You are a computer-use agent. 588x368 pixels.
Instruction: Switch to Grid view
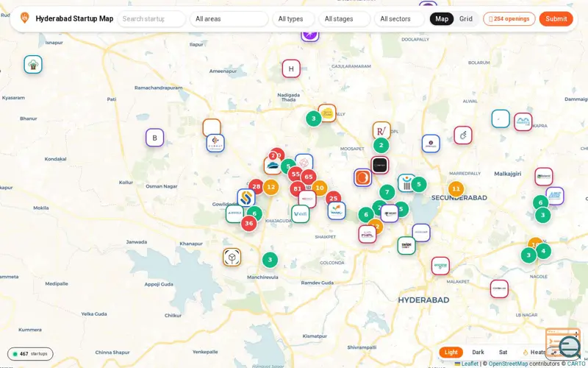point(466,19)
